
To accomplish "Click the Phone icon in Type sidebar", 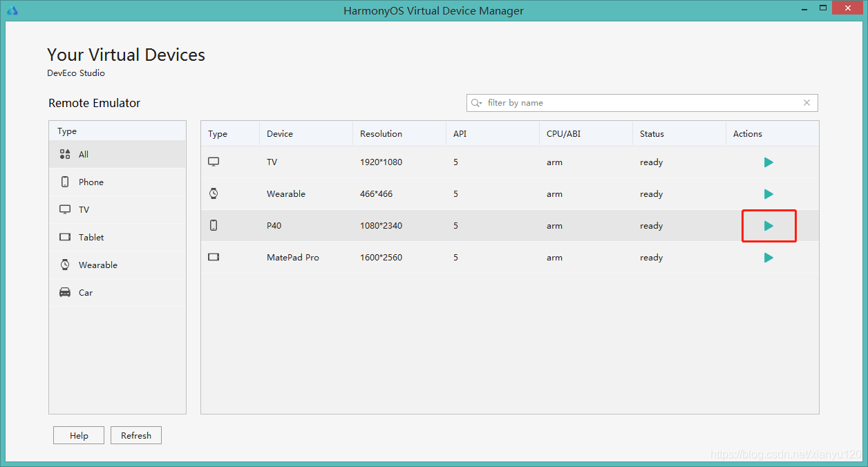I will (65, 182).
